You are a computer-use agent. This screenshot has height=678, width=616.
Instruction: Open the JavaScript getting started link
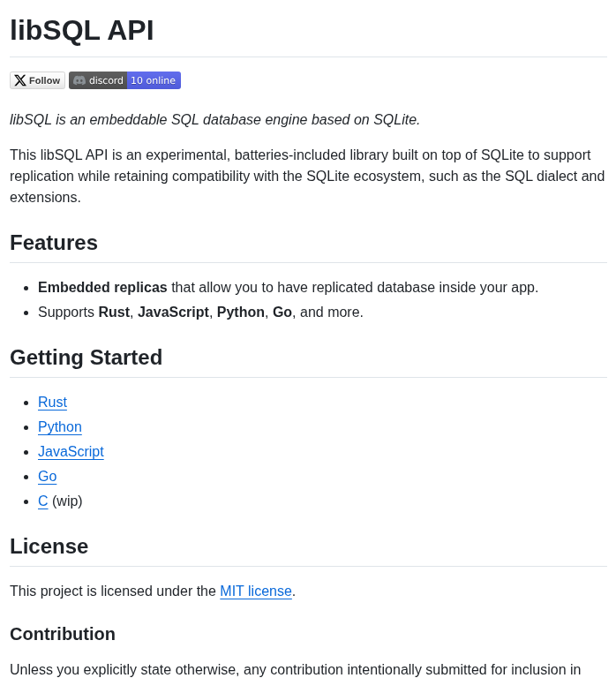click(x=71, y=451)
